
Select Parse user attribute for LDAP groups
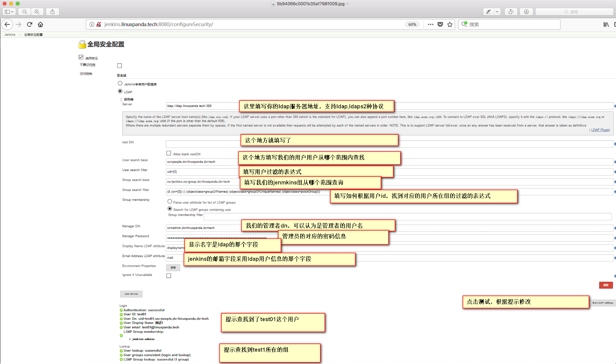tap(170, 201)
